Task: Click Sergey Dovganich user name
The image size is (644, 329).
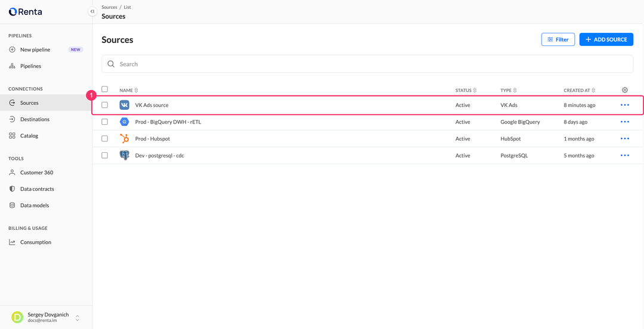Action: [x=48, y=315]
